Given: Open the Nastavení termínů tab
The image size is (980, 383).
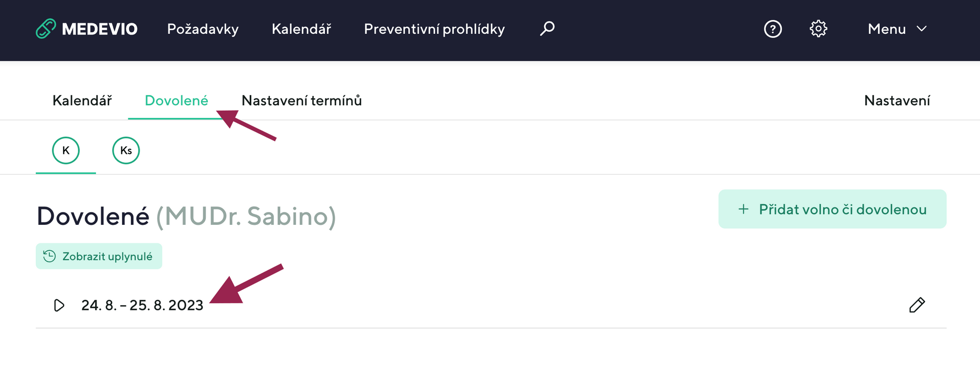Looking at the screenshot, I should 301,101.
